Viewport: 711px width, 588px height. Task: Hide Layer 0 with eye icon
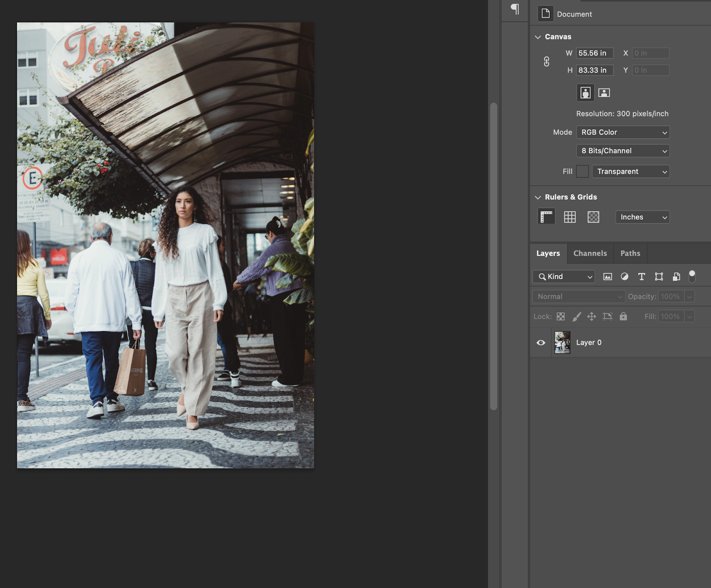541,343
